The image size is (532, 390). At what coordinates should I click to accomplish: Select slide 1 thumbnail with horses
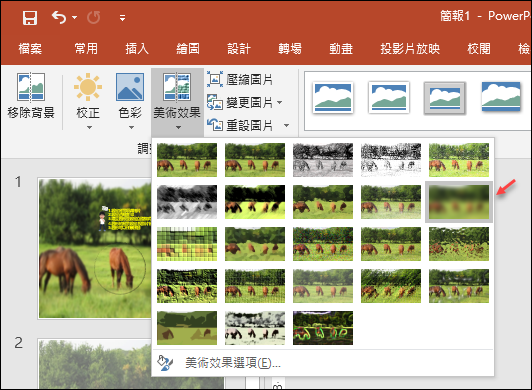[x=95, y=248]
